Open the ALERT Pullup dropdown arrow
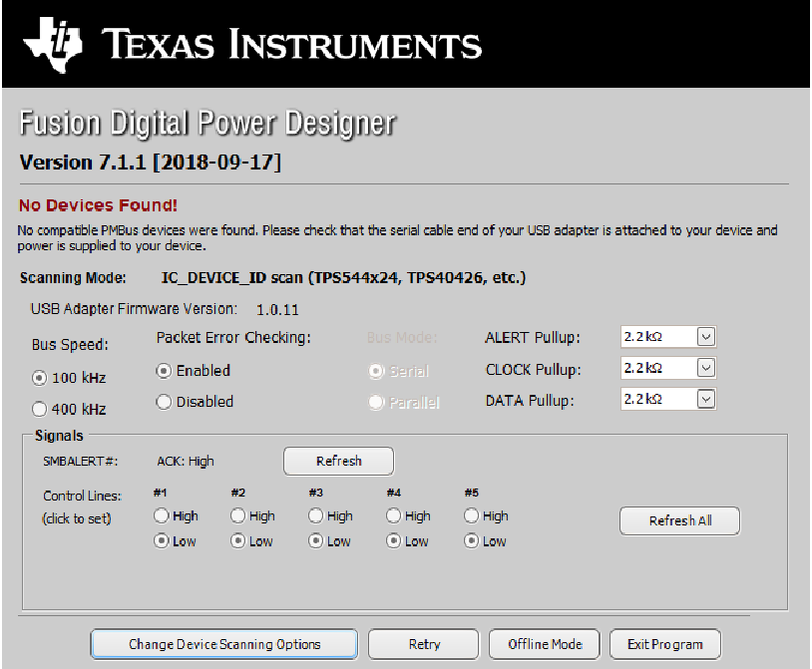The height and width of the screenshot is (669, 812). coord(706,337)
